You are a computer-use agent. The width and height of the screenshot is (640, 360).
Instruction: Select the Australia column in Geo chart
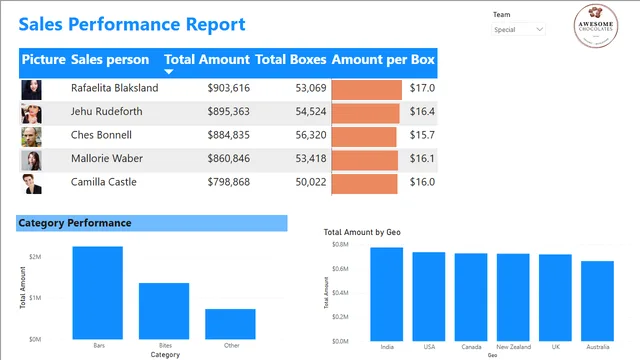(x=598, y=301)
